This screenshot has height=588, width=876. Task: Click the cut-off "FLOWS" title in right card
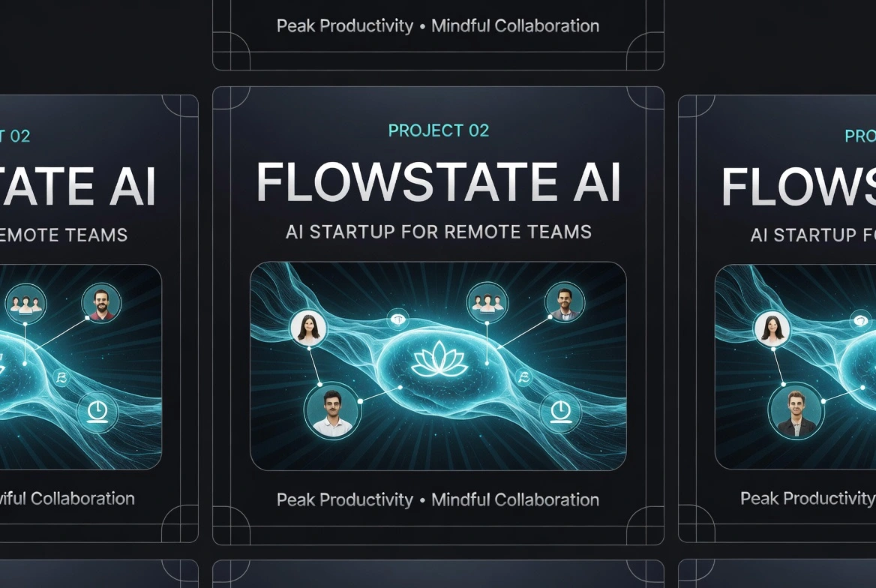[799, 187]
